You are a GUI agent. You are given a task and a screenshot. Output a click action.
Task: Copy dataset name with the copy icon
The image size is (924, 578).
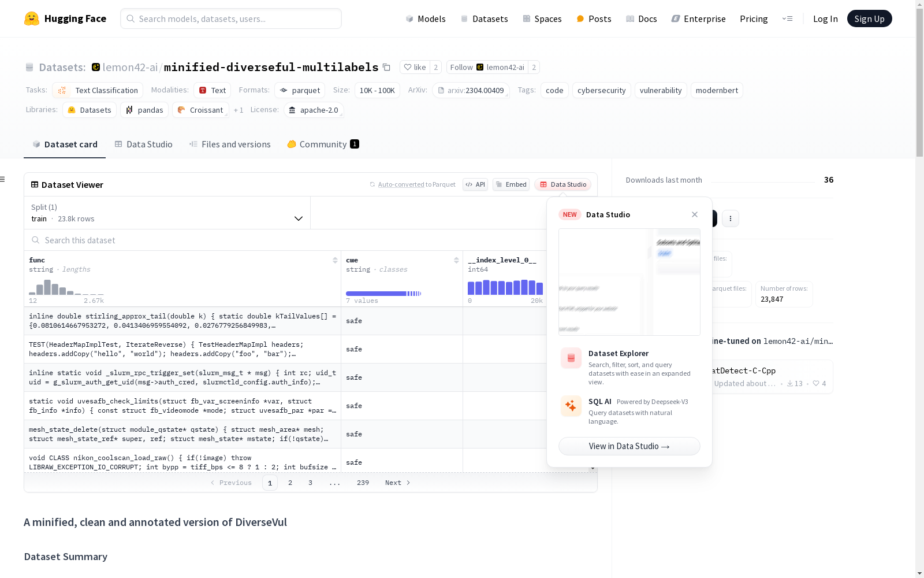[x=387, y=67]
